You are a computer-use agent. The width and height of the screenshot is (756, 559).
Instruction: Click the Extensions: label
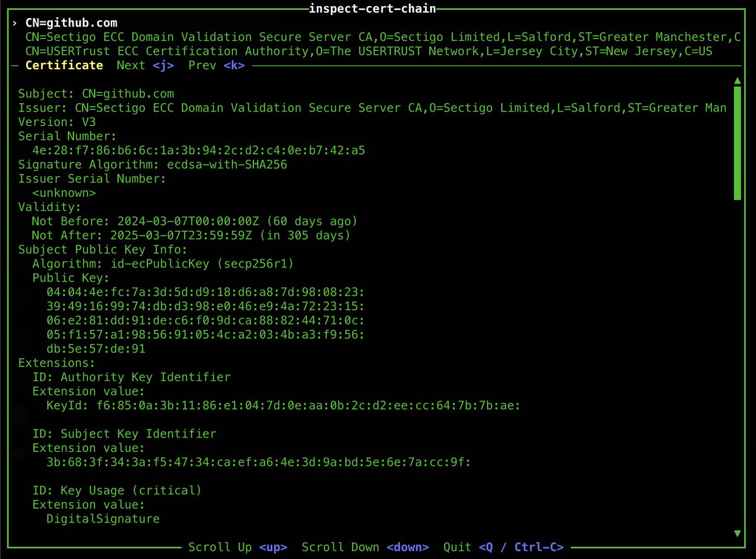[57, 363]
